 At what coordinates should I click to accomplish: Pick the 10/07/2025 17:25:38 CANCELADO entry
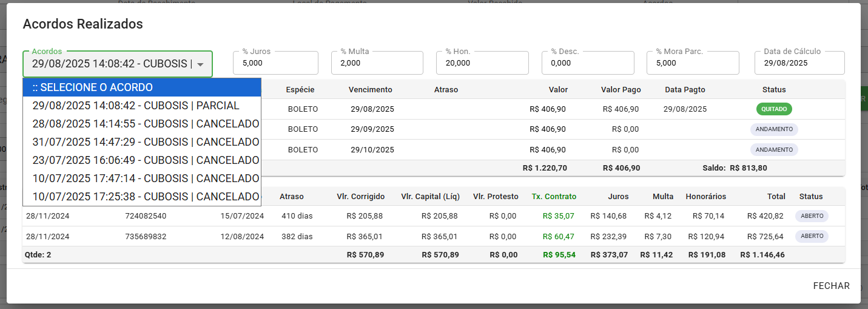[x=142, y=197]
